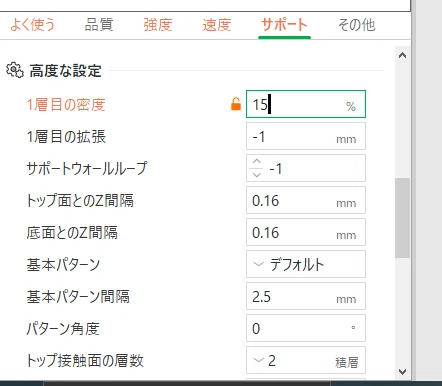
Task: Open the 速度 tab
Action: [217, 25]
